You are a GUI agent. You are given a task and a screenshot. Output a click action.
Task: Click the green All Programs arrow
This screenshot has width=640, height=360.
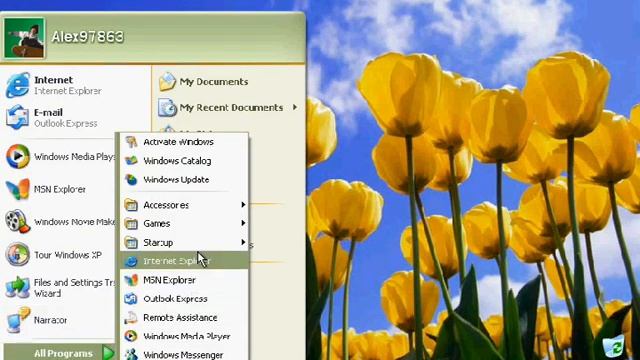tap(109, 353)
